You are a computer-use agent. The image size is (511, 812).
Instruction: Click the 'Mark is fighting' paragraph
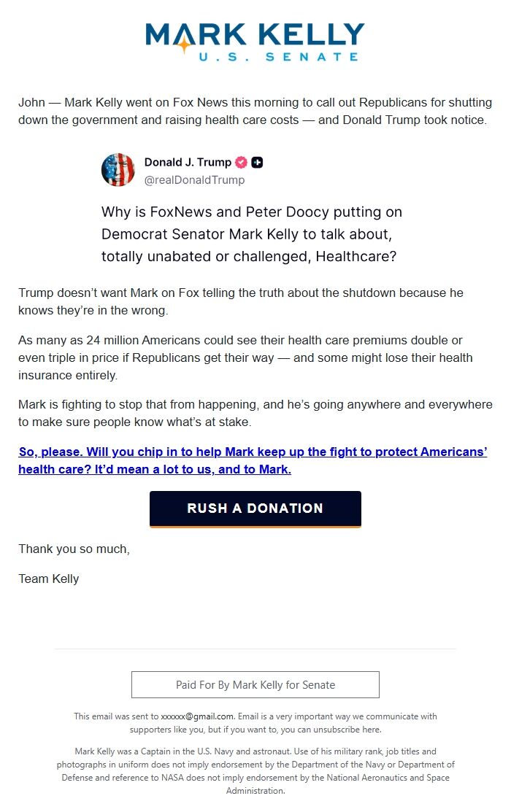tap(255, 414)
